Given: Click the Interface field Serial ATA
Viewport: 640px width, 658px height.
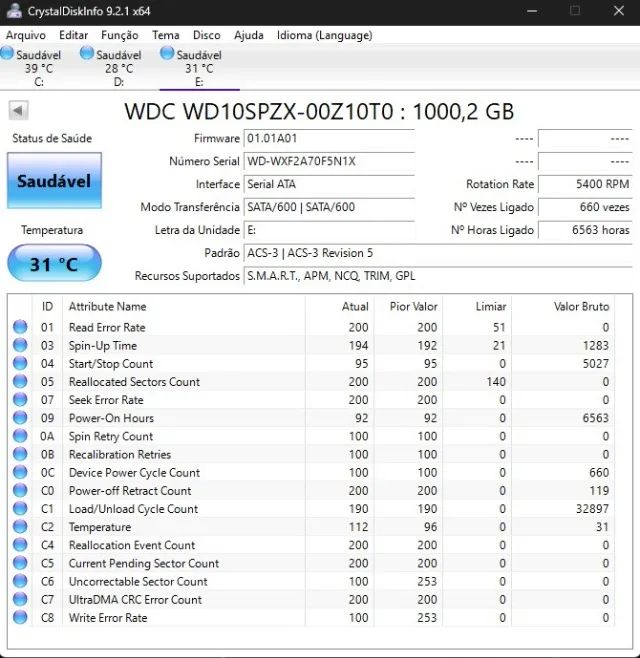Looking at the screenshot, I should coord(329,184).
